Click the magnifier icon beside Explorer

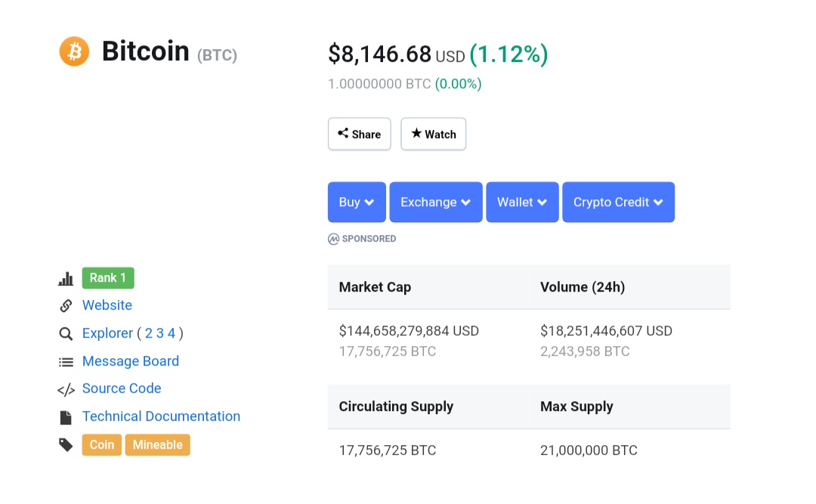coord(66,334)
